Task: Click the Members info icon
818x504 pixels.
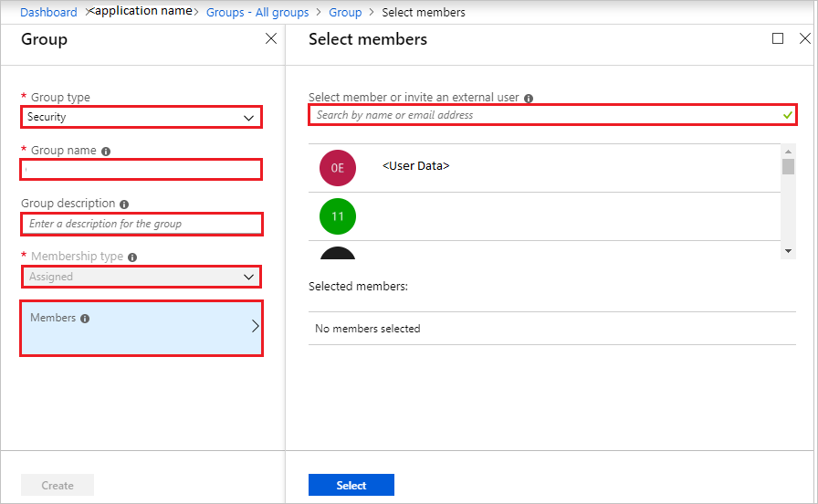Action: 85,319
